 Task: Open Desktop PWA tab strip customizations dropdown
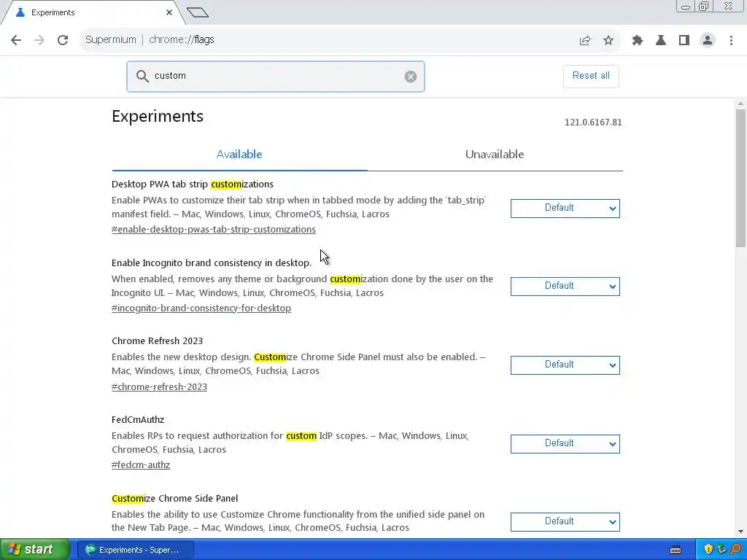point(565,208)
